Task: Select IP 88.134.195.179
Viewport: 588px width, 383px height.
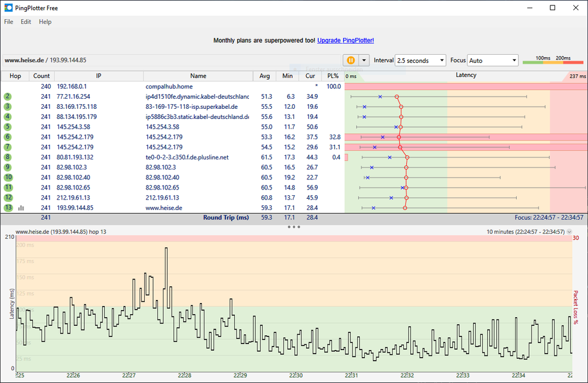Action: (x=77, y=117)
